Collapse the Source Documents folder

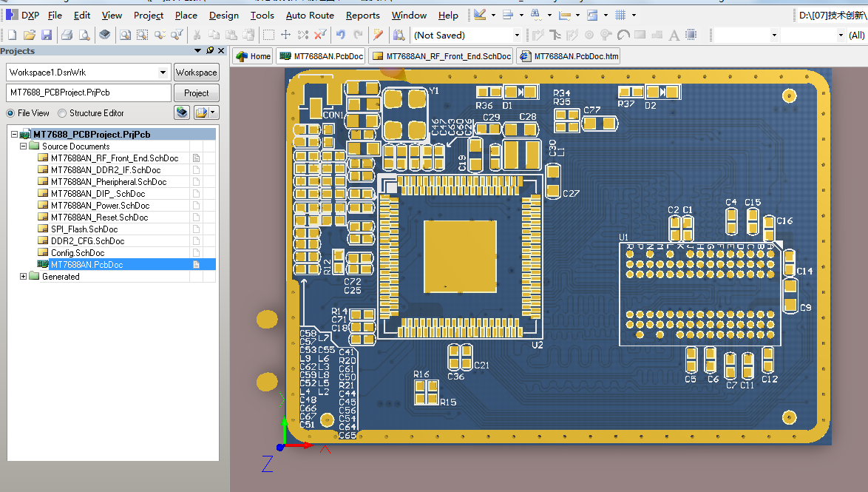point(23,146)
